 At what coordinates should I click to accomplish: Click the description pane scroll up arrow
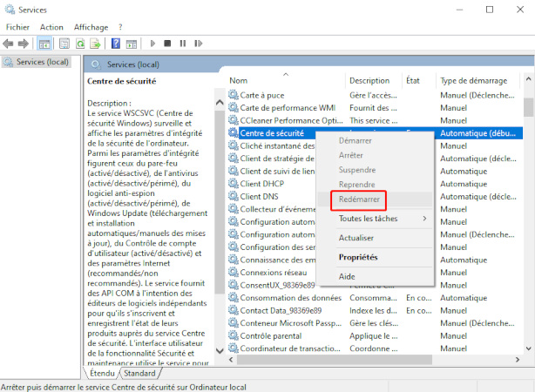[220, 102]
